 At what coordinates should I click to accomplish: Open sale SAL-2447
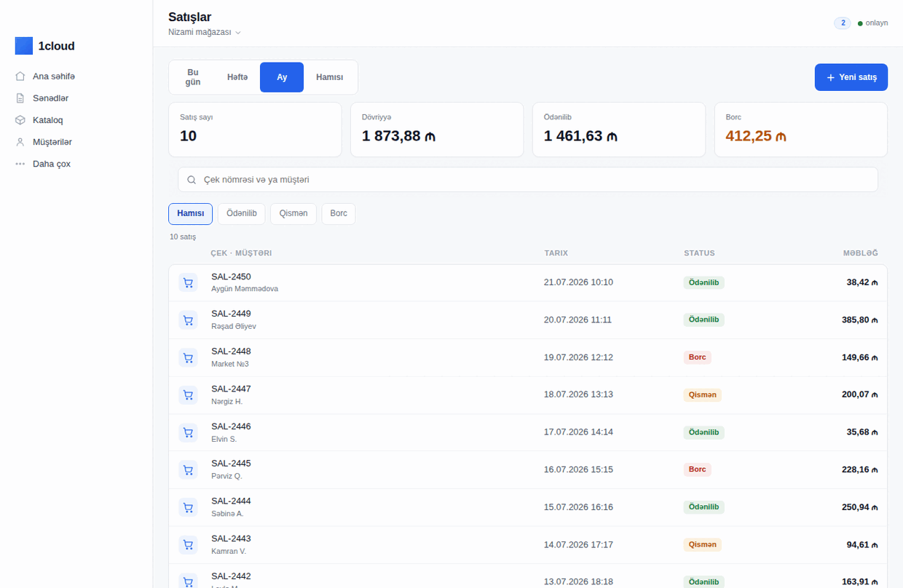point(528,395)
